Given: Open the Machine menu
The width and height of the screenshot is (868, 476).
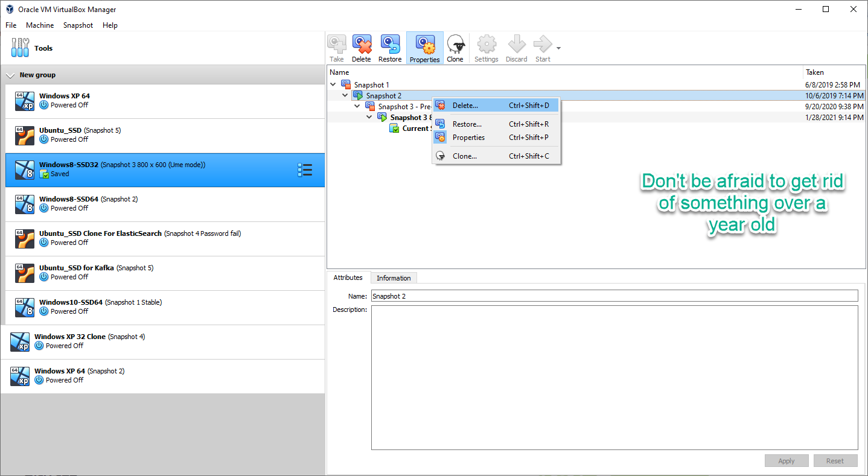Looking at the screenshot, I should coord(40,25).
